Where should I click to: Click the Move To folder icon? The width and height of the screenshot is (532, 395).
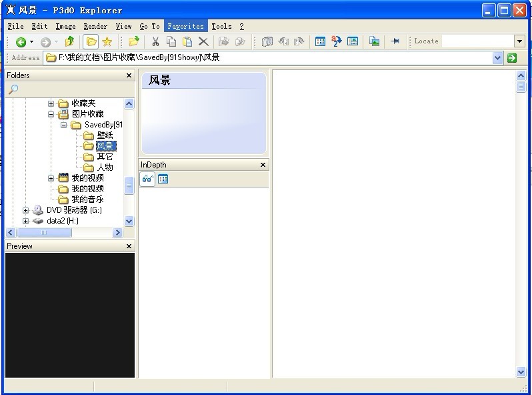click(x=240, y=41)
